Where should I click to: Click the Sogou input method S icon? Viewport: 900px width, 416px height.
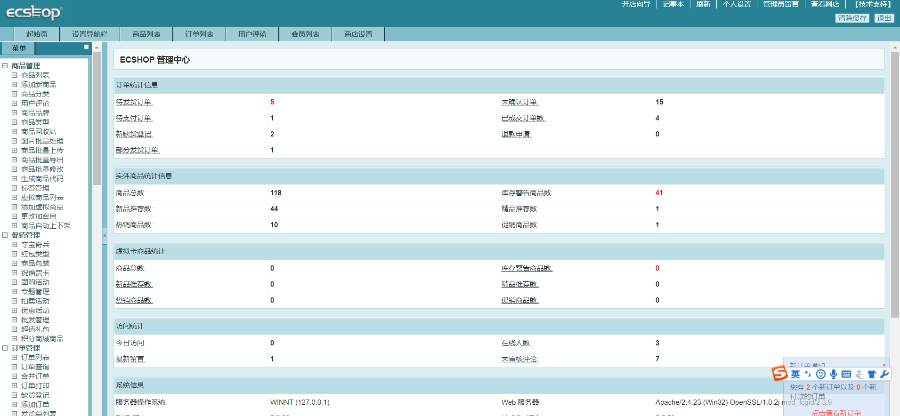click(779, 373)
